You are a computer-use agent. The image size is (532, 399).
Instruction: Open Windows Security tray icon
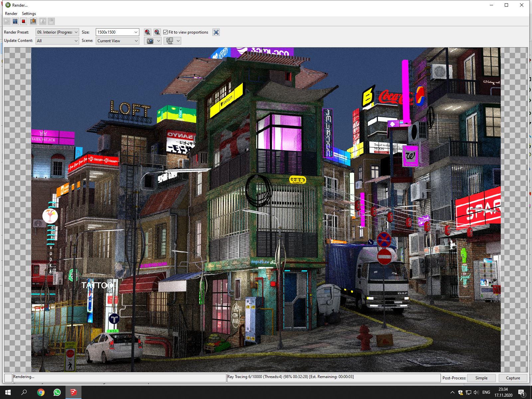click(x=461, y=392)
